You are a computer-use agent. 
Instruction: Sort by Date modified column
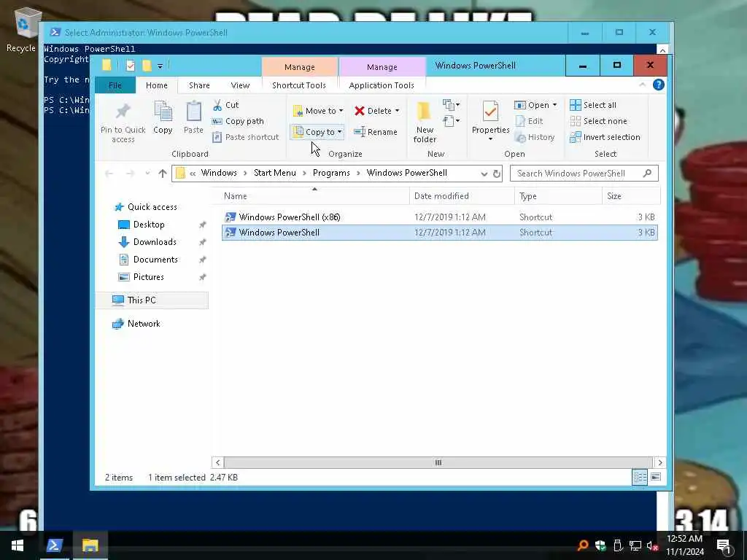coord(462,195)
